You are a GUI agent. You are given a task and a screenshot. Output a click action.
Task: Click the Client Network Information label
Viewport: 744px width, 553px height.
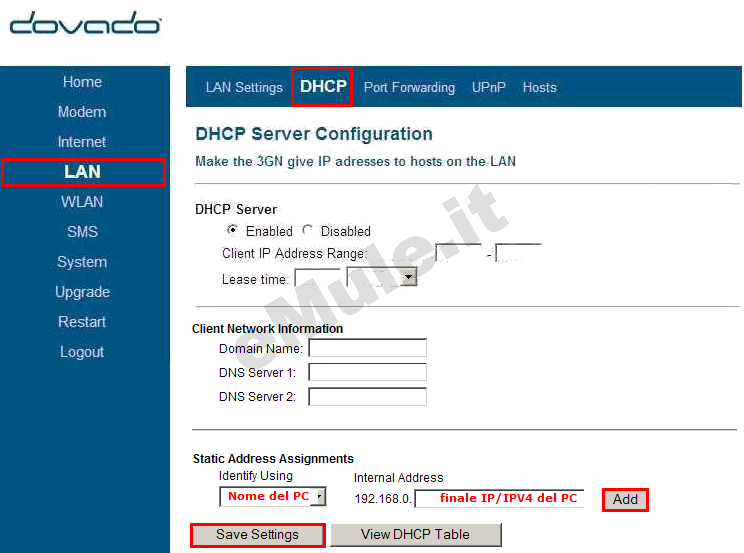point(267,328)
